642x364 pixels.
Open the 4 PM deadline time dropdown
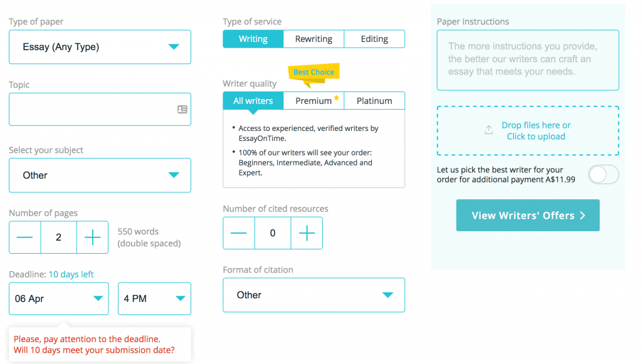pyautogui.click(x=154, y=299)
